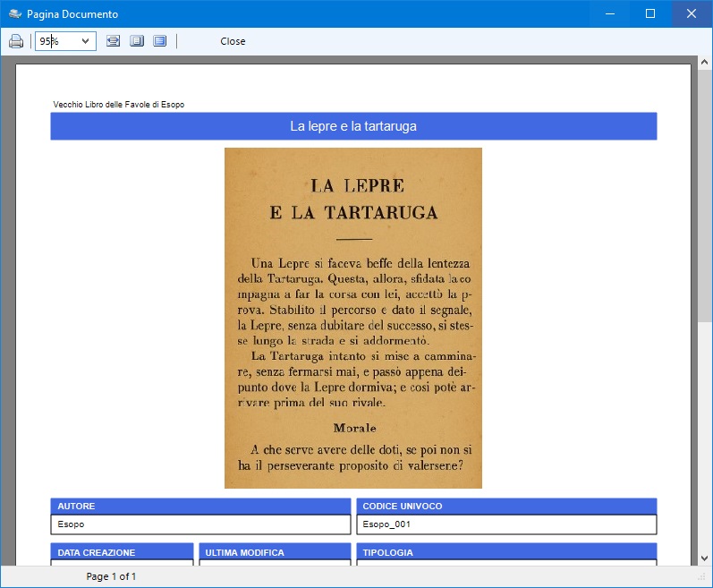Click the scroll down arrow of the vertical scrollbar

704,558
